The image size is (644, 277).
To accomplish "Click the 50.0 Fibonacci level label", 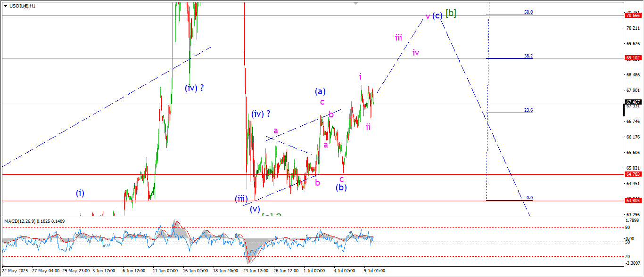I will pos(528,12).
